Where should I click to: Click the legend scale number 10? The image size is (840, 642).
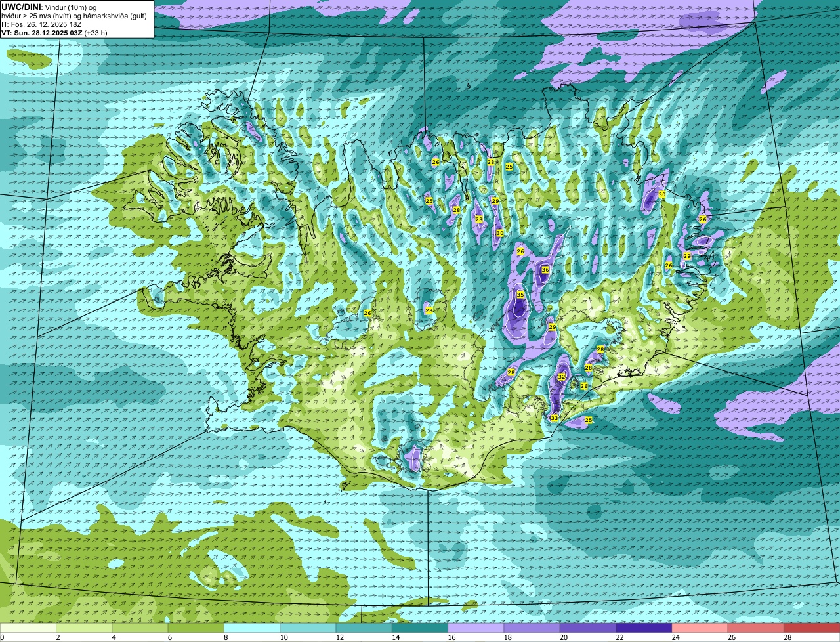pos(283,637)
